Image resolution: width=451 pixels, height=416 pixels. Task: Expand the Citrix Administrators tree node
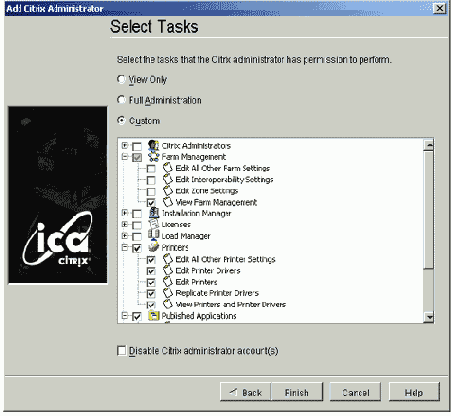(x=125, y=145)
